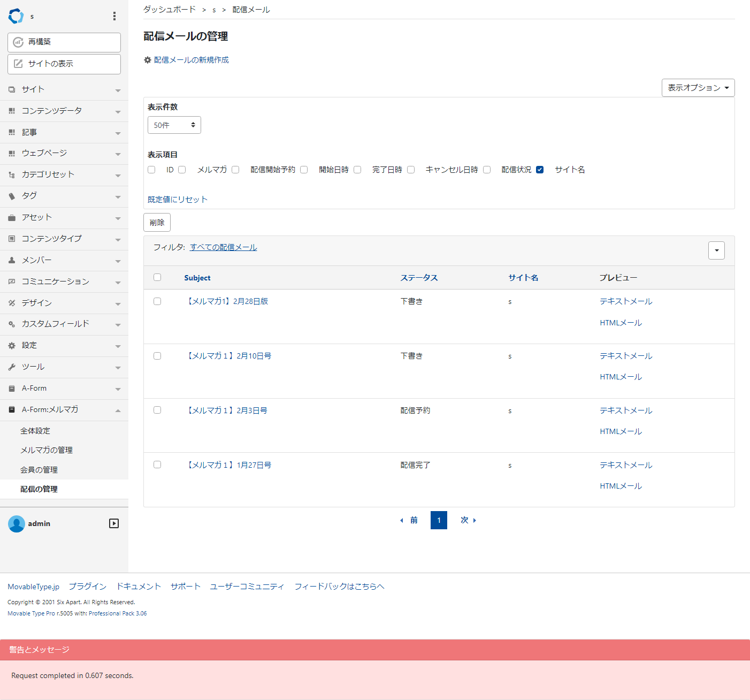This screenshot has width=750, height=700.
Task: Open the アセット icon in the sidebar
Action: click(x=12, y=217)
